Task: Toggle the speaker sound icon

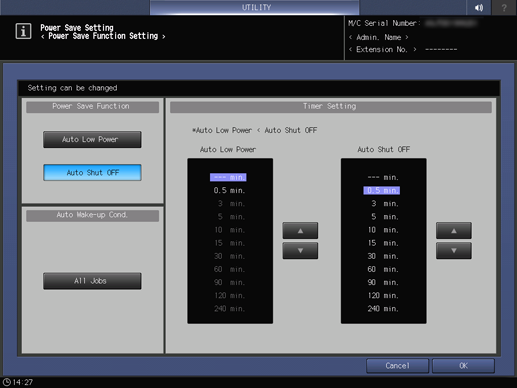Action: (x=479, y=7)
